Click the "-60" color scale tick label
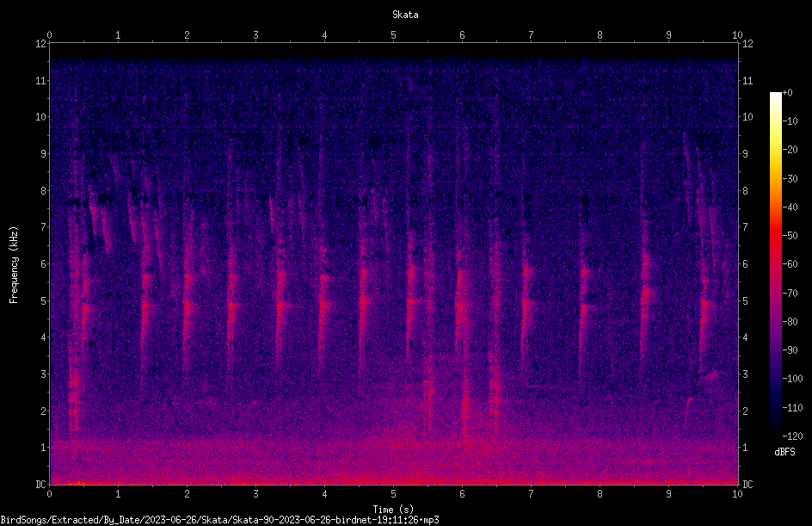The width and height of the screenshot is (812, 526). pos(790,264)
